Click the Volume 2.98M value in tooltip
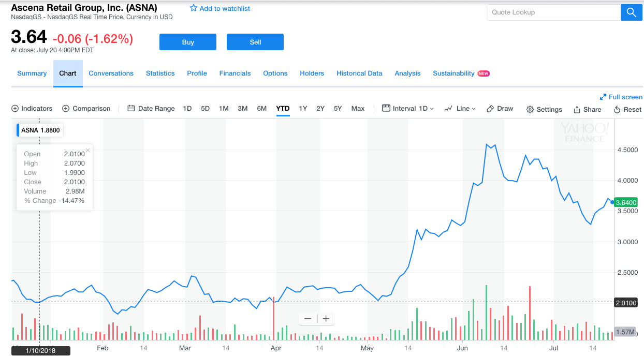This screenshot has height=356, width=644. 75,191
